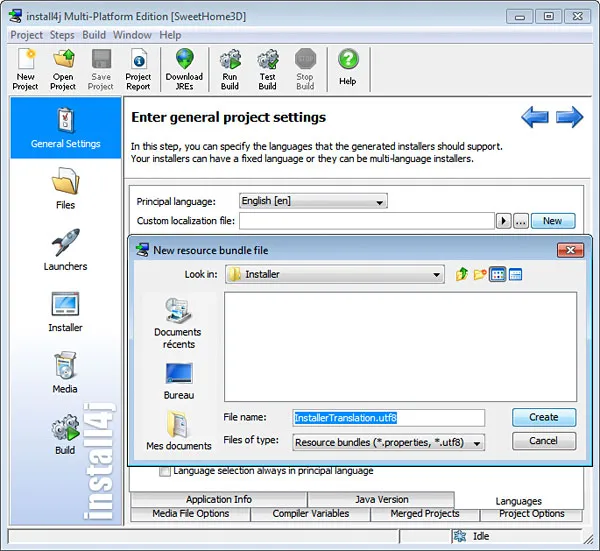This screenshot has width=600, height=551.
Task: Click the File name input field
Action: pyautogui.click(x=388, y=418)
